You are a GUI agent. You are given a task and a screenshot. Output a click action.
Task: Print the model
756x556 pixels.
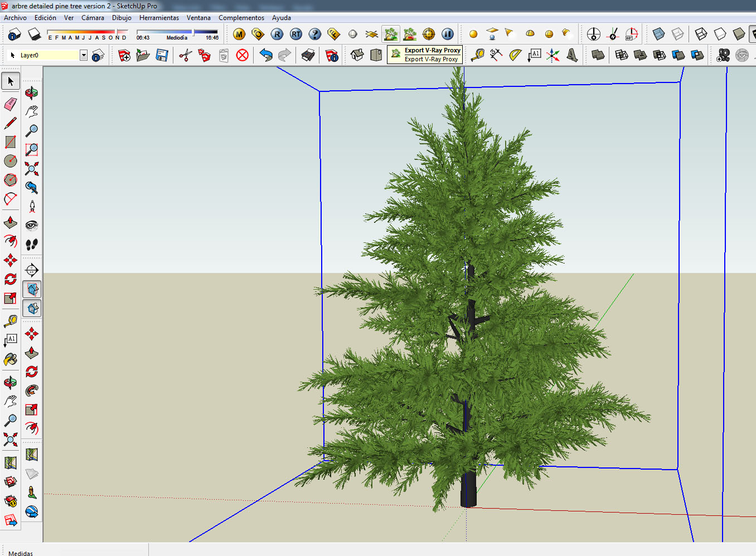pyautogui.click(x=308, y=55)
